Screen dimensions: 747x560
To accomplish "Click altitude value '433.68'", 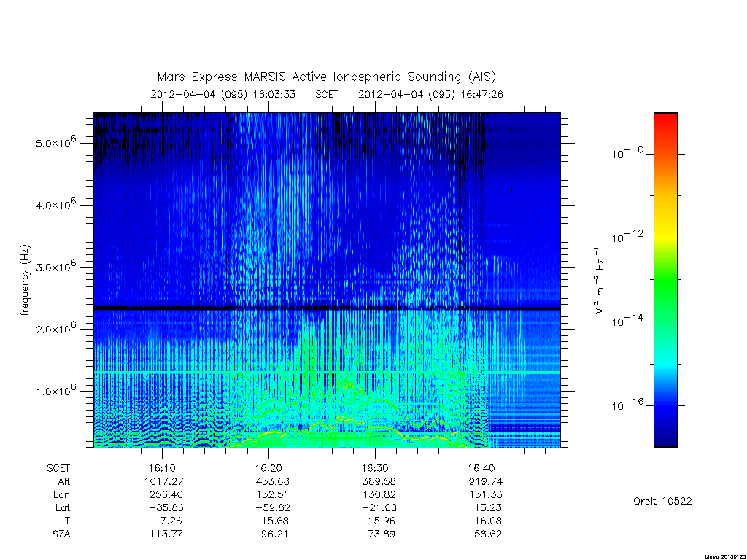I will pyautogui.click(x=272, y=481).
